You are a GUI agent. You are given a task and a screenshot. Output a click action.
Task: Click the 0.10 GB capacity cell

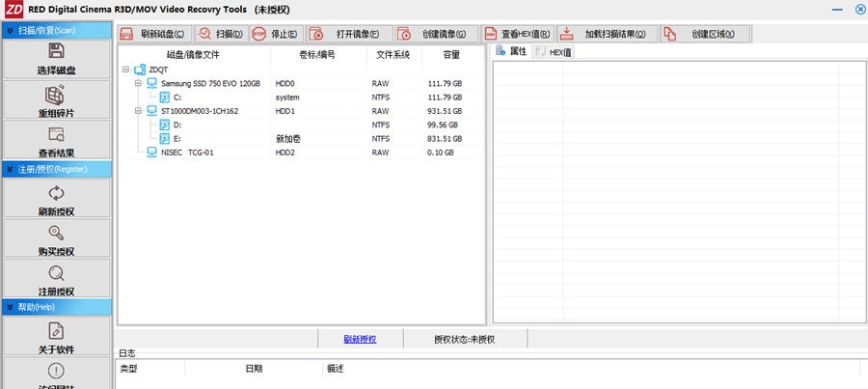point(441,153)
